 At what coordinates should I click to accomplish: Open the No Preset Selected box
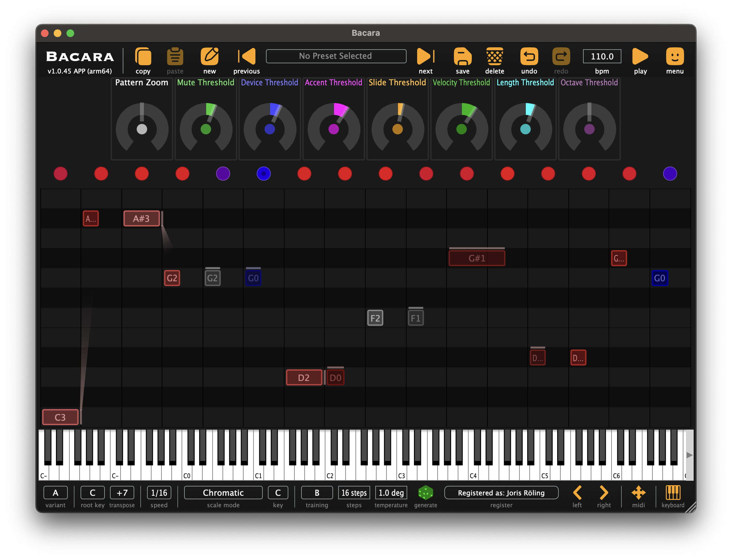click(336, 56)
